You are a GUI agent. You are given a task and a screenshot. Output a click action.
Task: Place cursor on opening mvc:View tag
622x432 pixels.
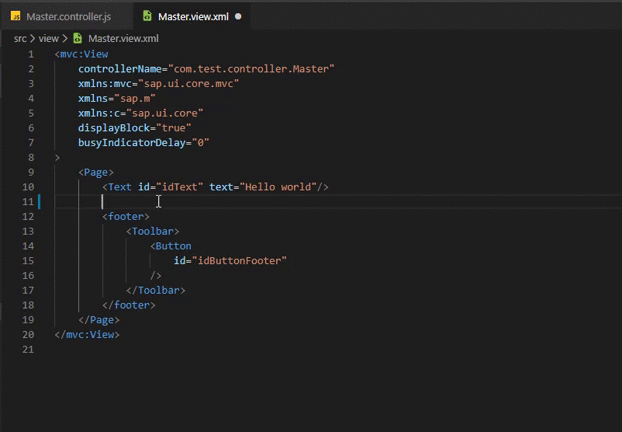click(81, 54)
